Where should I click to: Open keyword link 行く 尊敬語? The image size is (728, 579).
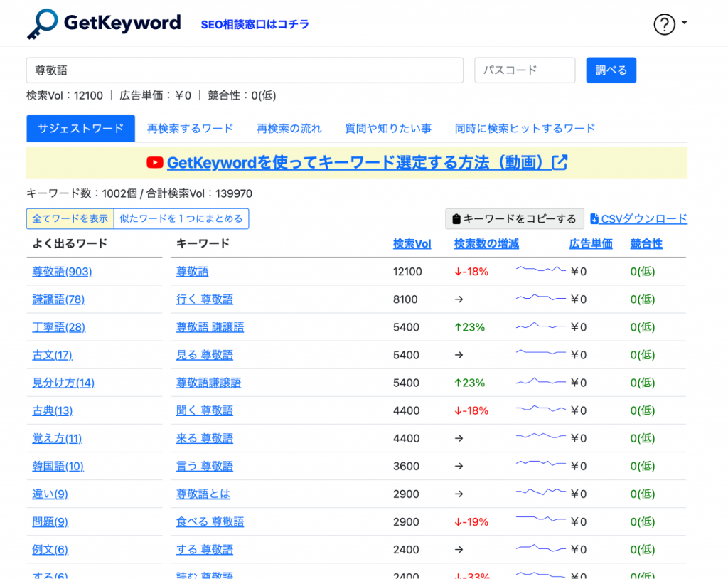point(204,299)
